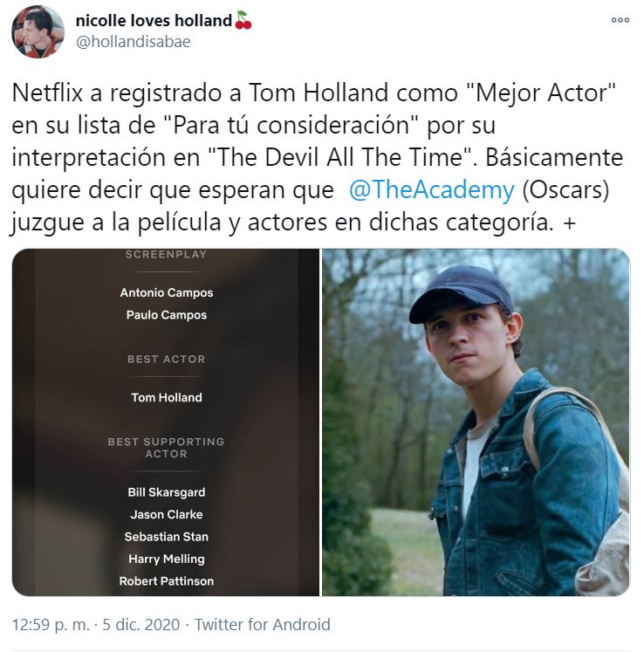The width and height of the screenshot is (644, 652).
Task: Click the display name nicolle loves holland
Action: tap(154, 20)
